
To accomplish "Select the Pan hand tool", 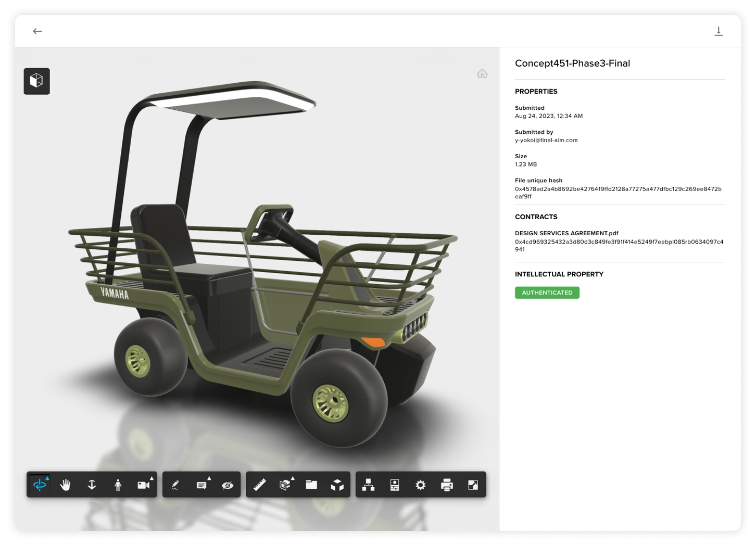I will coord(66,485).
